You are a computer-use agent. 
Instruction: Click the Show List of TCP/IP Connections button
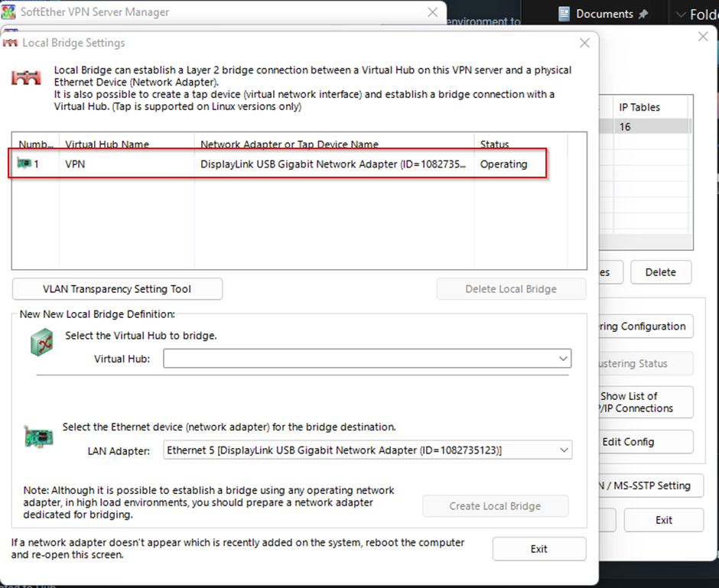(646, 402)
